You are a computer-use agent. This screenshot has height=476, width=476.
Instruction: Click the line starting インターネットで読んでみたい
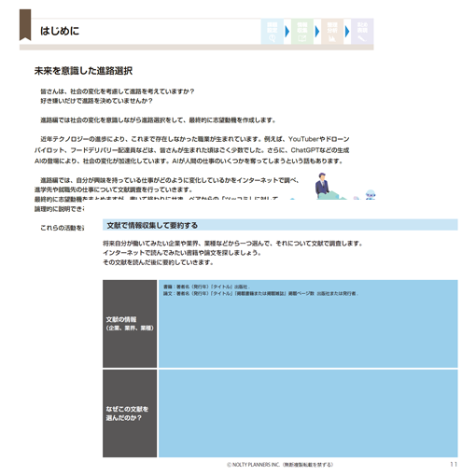click(x=182, y=253)
